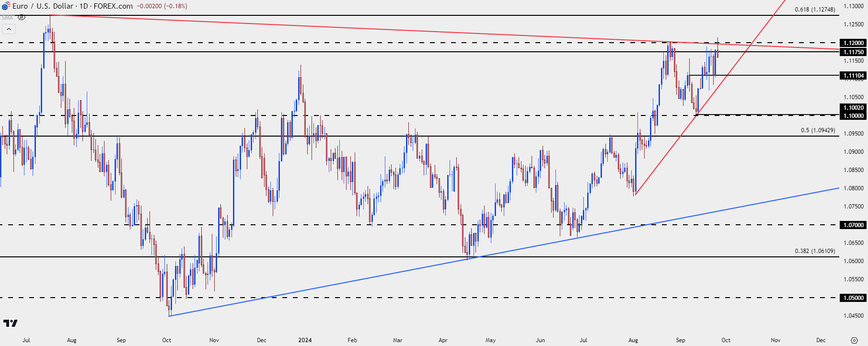Click the 1.13000 price scale value
This screenshot has height=346, width=868.
pyautogui.click(x=854, y=6)
